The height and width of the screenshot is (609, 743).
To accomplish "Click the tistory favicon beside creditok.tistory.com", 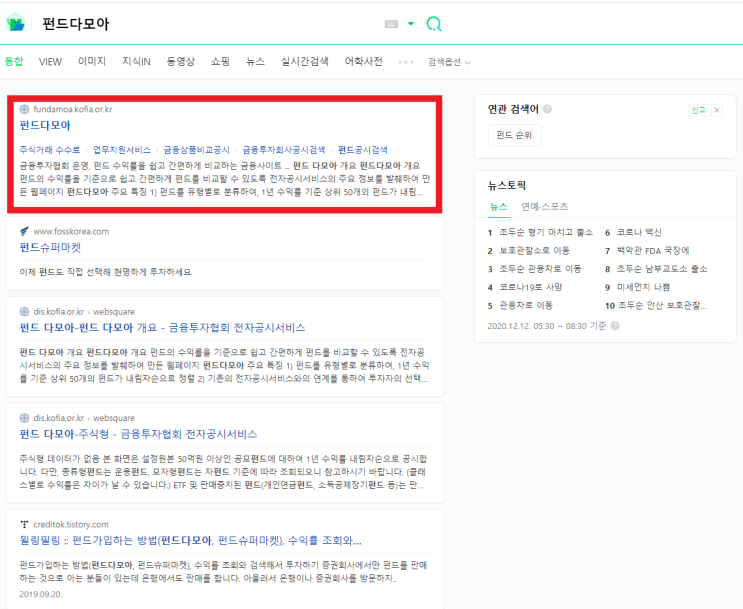I will (x=24, y=524).
